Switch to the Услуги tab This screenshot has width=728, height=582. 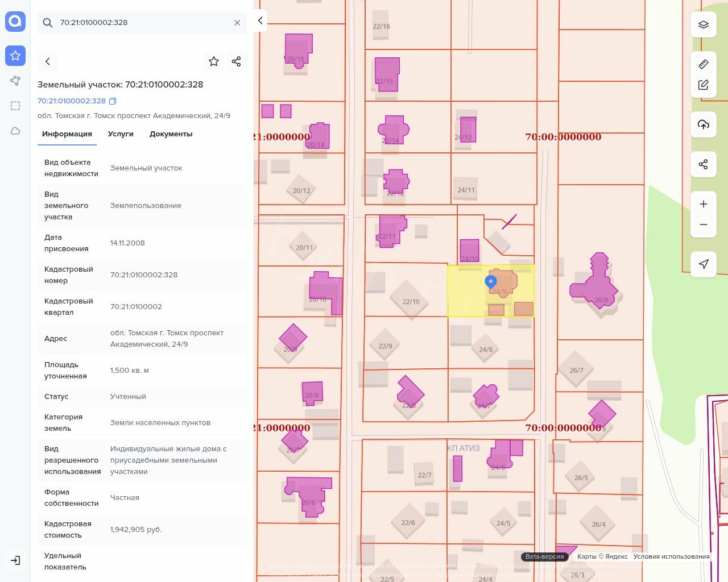pyautogui.click(x=121, y=134)
